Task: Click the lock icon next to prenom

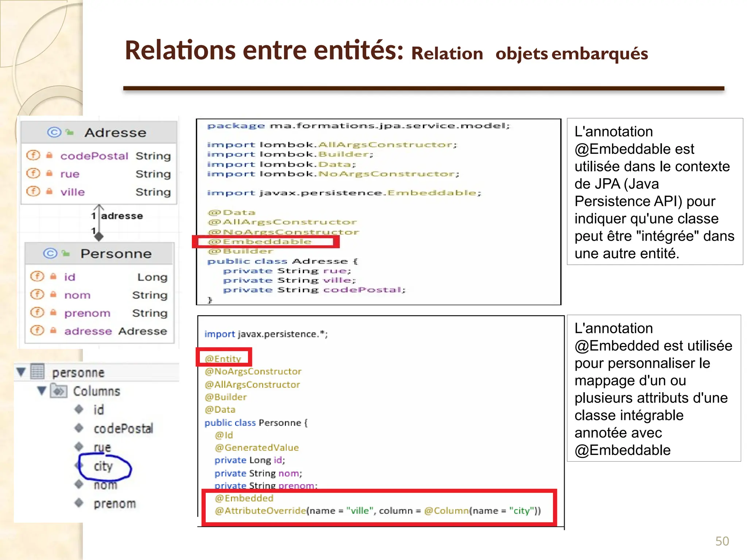Action: tap(53, 312)
